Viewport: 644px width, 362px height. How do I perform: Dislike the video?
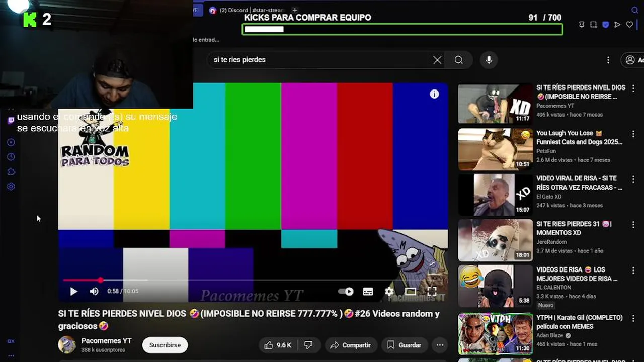pos(308,345)
